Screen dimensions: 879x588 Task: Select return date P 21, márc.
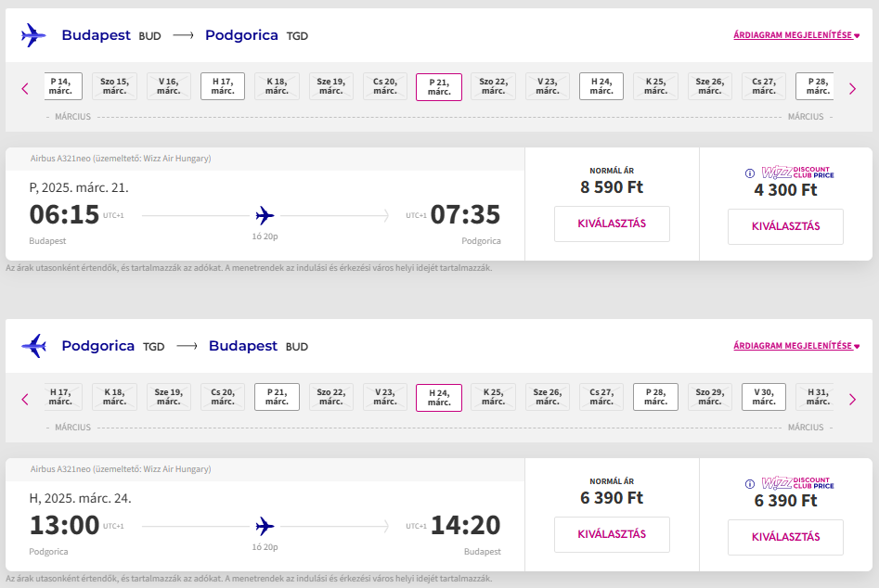pos(277,397)
